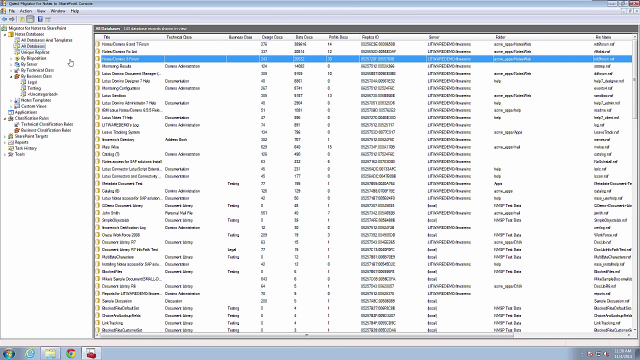640x360 pixels.
Task: Select Business Classification Rules in tree
Action: click(x=46, y=130)
